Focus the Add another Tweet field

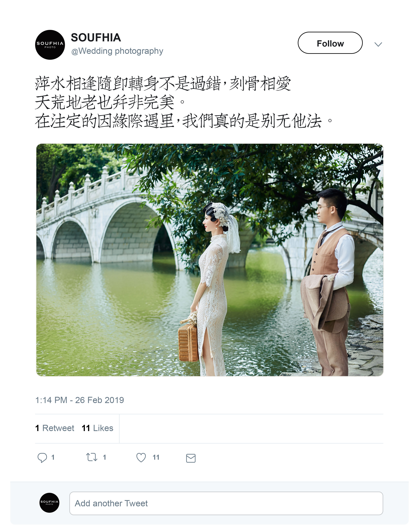click(226, 503)
